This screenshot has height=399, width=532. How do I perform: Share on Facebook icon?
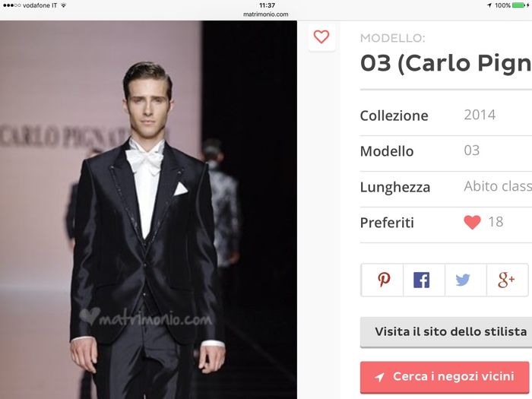coord(421,280)
